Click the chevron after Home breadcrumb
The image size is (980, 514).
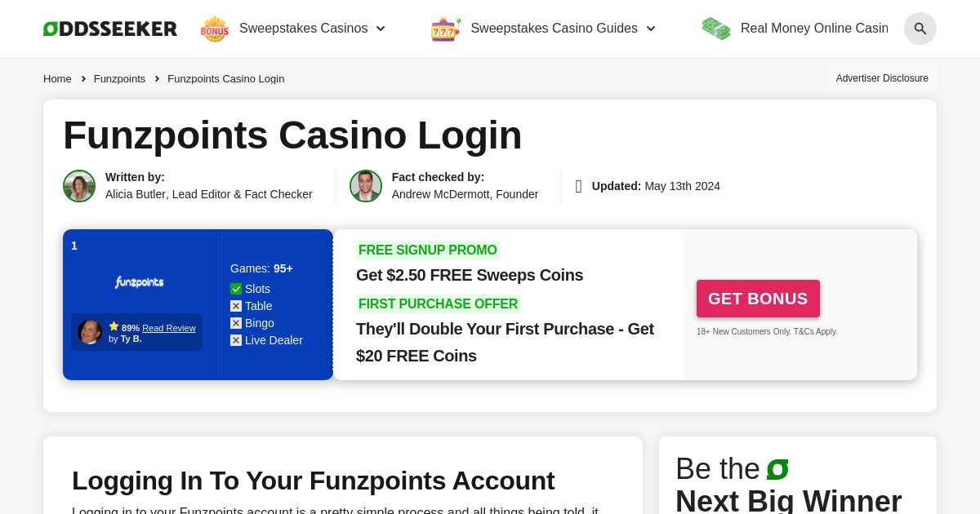83,78
